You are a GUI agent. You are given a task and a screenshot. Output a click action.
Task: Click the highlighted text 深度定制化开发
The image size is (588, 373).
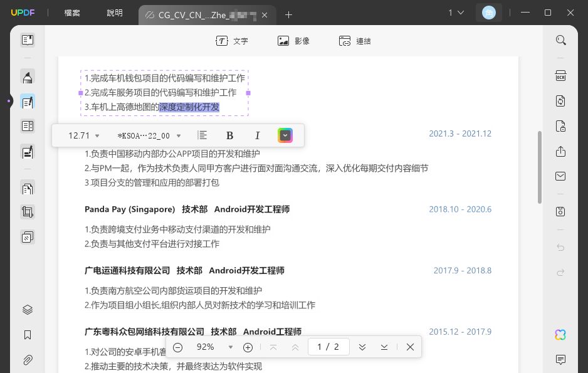coord(189,107)
